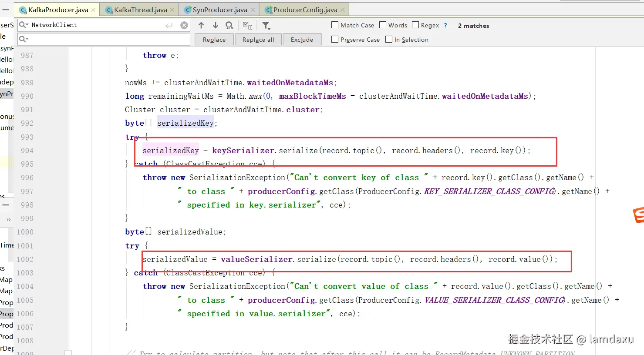Expand hidden items via the double-chevron icon
The width and height of the screenshot is (644, 355).
[9, 220]
